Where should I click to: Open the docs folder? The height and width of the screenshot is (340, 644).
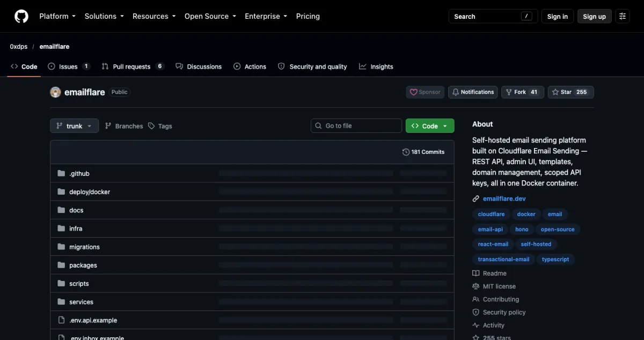pos(76,210)
